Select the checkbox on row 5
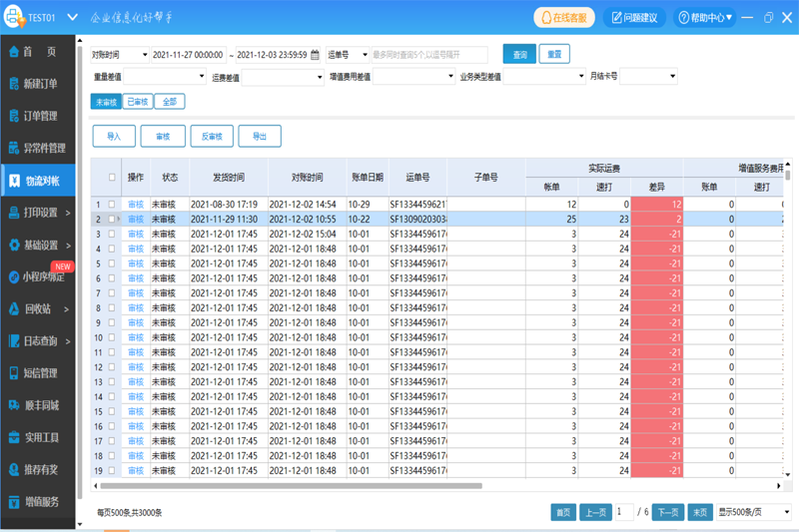This screenshot has width=799, height=532. pos(112,264)
